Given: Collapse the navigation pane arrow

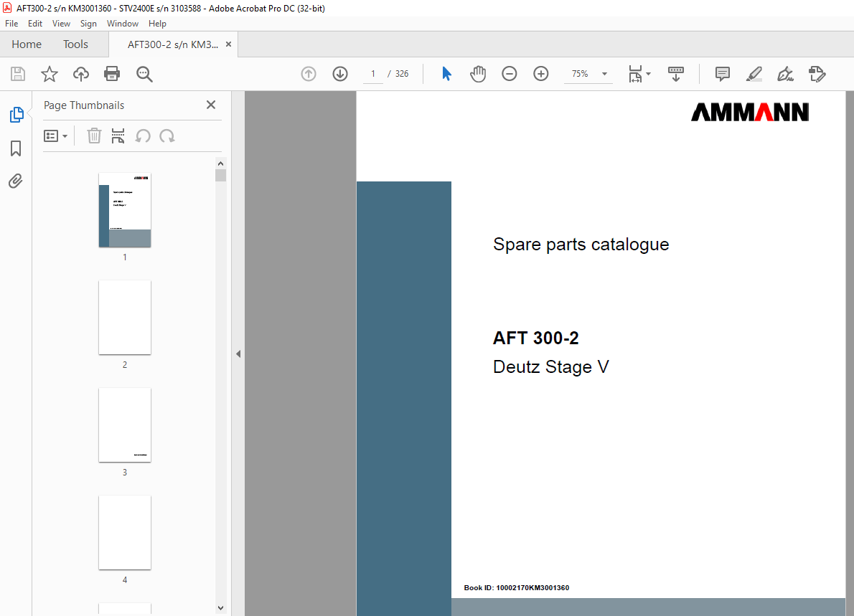Looking at the screenshot, I should coord(238,354).
